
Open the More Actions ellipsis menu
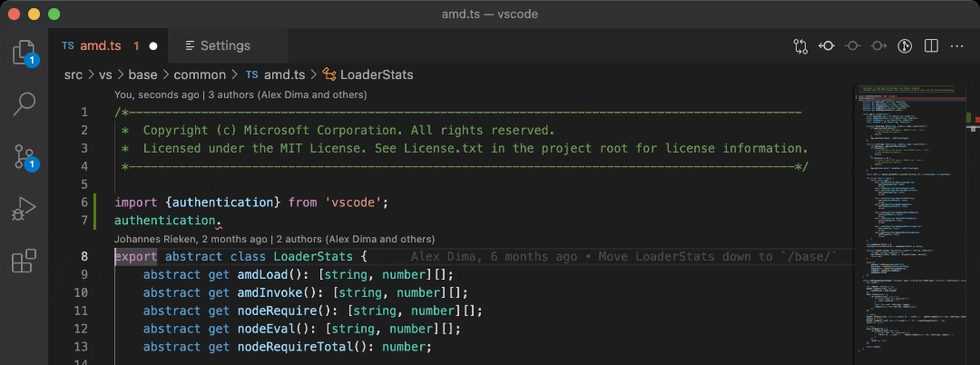tap(957, 45)
